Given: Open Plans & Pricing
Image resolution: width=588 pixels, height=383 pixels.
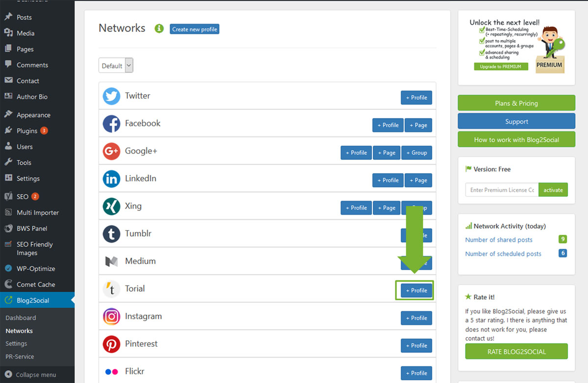Looking at the screenshot, I should coord(516,103).
